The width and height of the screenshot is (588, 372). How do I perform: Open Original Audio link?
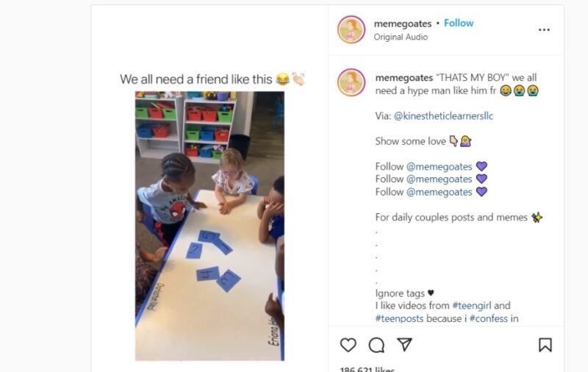click(x=402, y=37)
